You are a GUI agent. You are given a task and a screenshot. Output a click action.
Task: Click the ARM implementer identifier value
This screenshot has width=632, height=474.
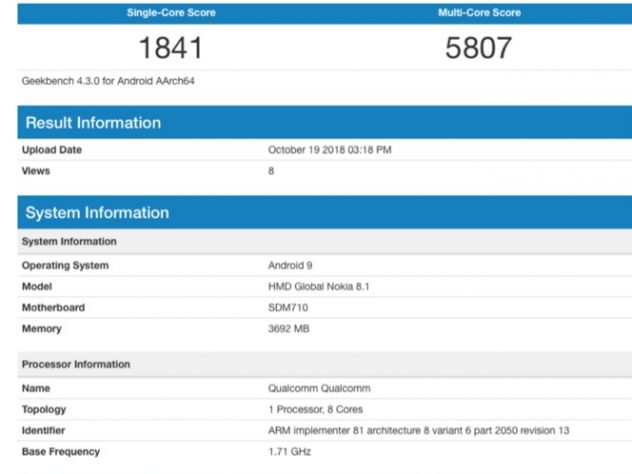[419, 431]
